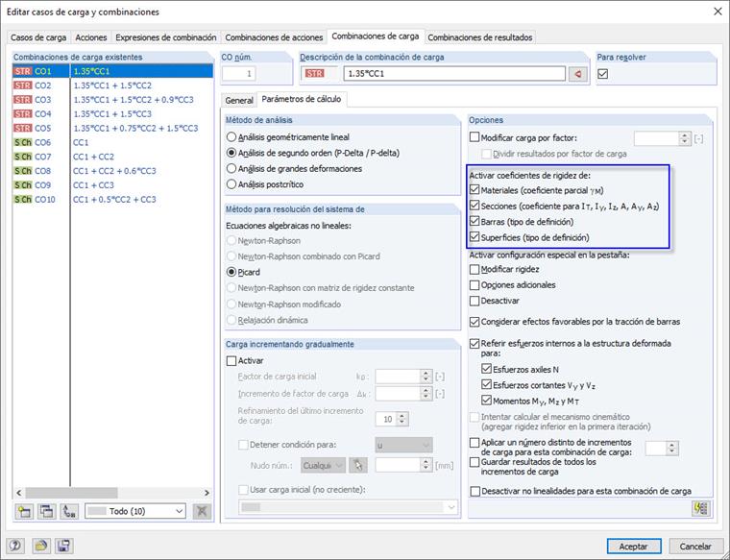
Task: Uncheck Barras tipo de definición
Action: (474, 221)
